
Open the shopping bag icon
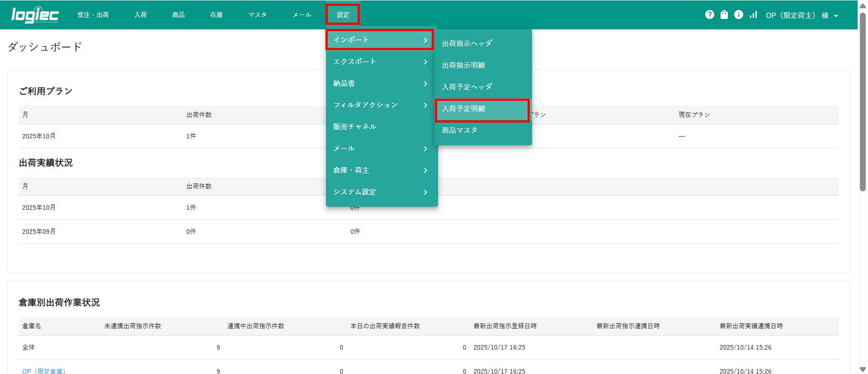coord(724,15)
